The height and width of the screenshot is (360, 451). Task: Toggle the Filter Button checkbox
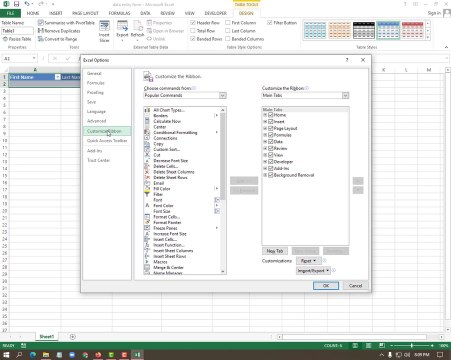click(269, 23)
